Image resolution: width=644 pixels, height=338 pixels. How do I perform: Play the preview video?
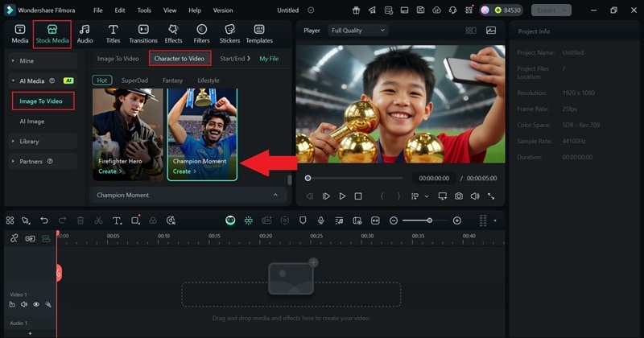pyautogui.click(x=342, y=196)
